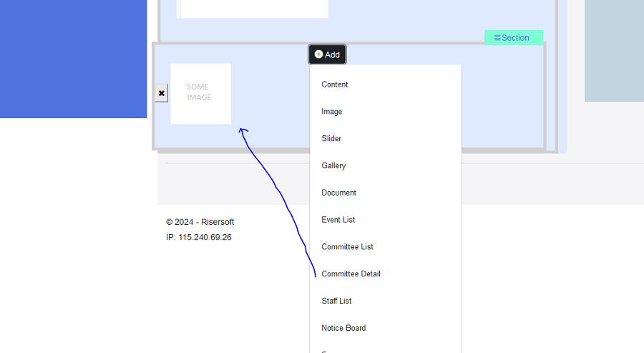Remove the image block with X button
Viewport: 644px width, 353px height.
pos(162,93)
